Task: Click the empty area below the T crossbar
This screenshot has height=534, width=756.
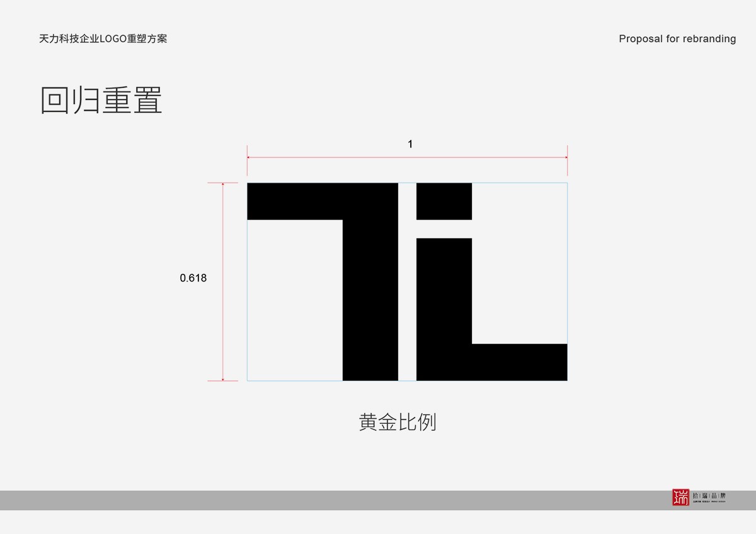Action: [294, 300]
